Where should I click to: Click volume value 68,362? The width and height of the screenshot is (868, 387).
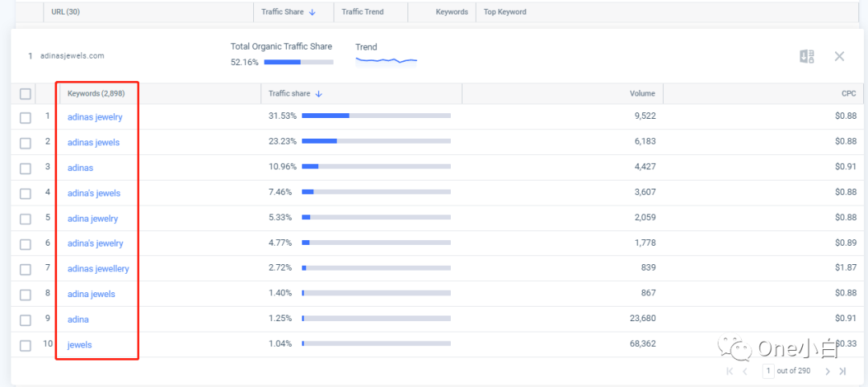pyautogui.click(x=643, y=344)
